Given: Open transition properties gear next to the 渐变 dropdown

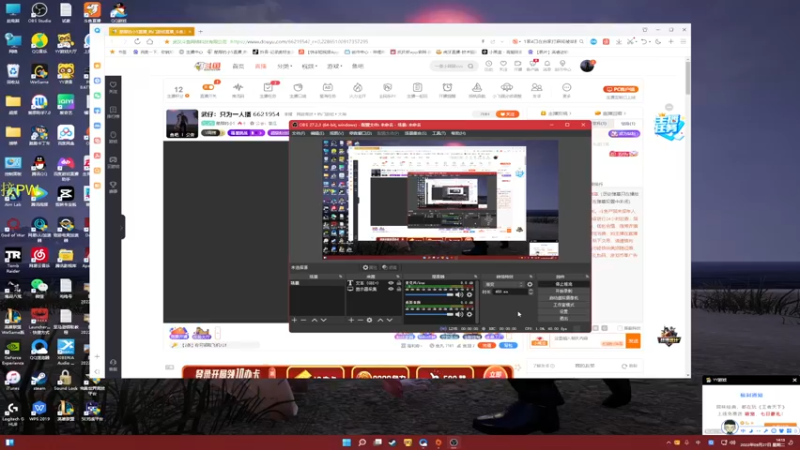Looking at the screenshot, I should [x=530, y=284].
